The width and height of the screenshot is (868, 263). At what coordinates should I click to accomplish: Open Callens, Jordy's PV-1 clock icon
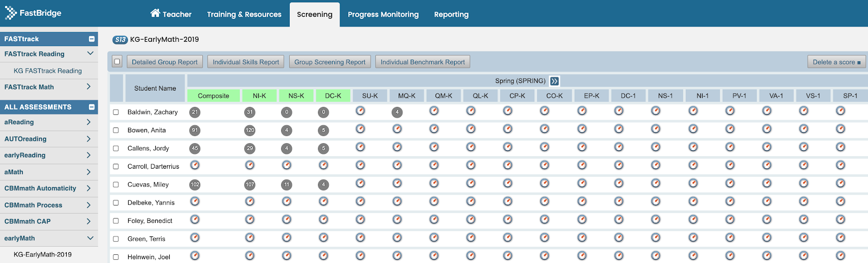pos(730,147)
